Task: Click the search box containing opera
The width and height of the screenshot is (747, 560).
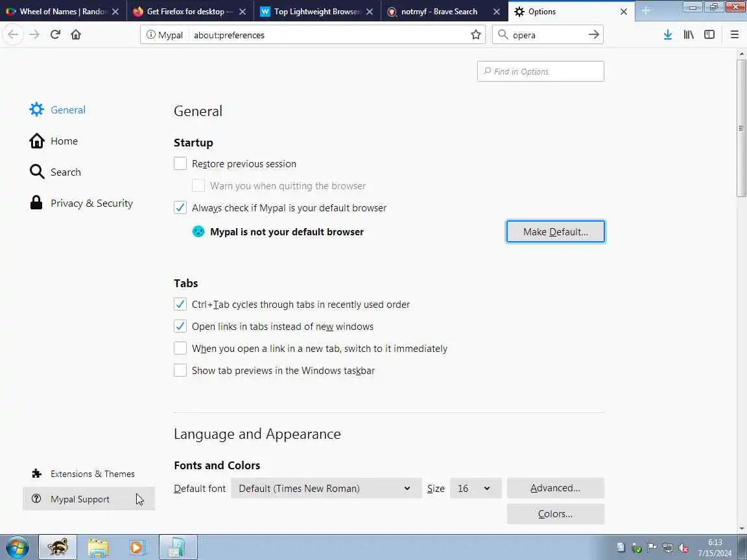Action: (548, 35)
